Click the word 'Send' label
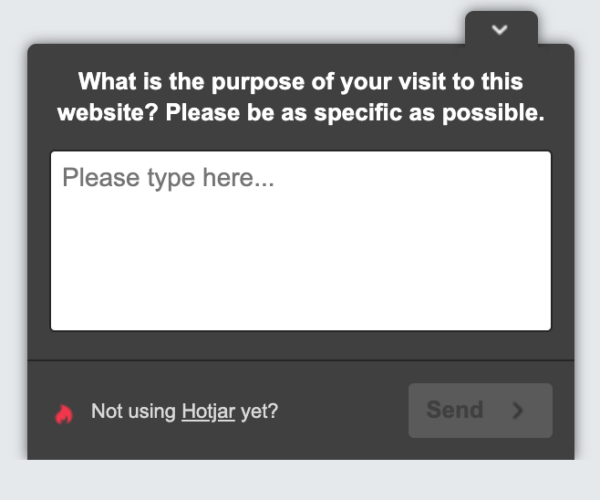Viewport: 600px width, 500px height. (x=455, y=410)
